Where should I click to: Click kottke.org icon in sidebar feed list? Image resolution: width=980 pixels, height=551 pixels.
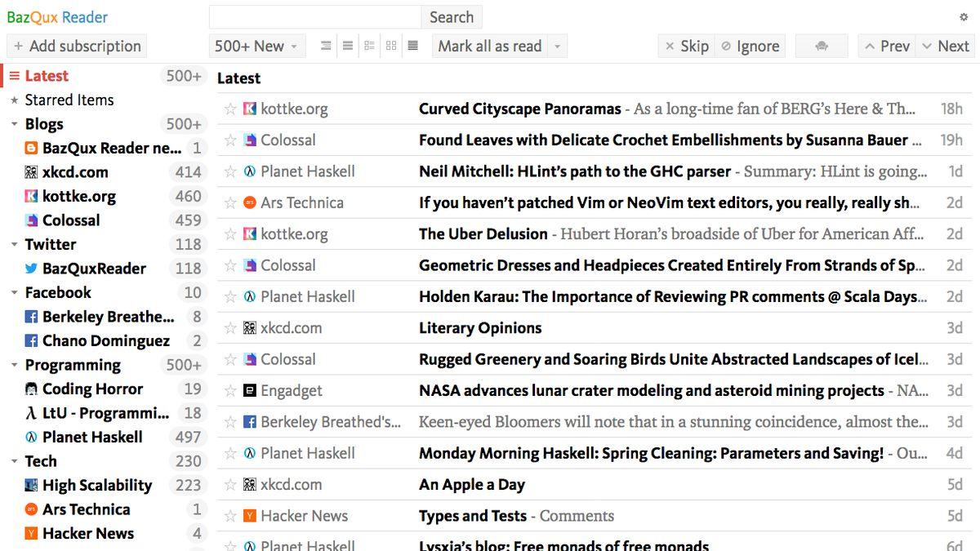pos(31,197)
